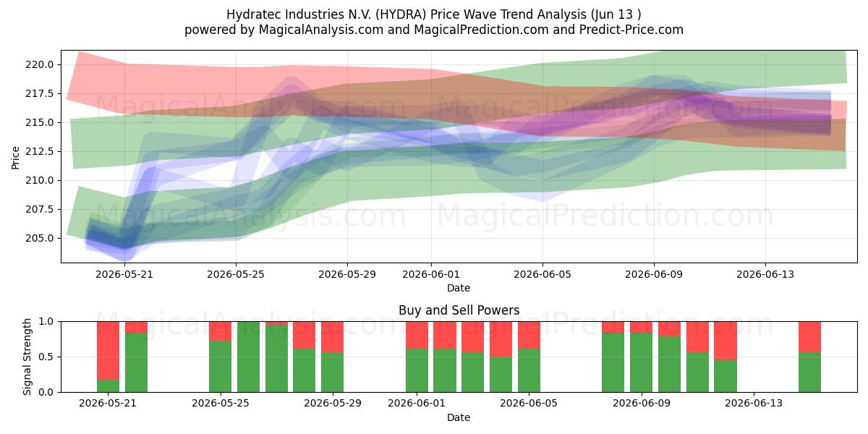This screenshot has width=868, height=434.
Task: Click the chart title mentioning Hydratec Industries N.V.
Action: tap(434, 14)
